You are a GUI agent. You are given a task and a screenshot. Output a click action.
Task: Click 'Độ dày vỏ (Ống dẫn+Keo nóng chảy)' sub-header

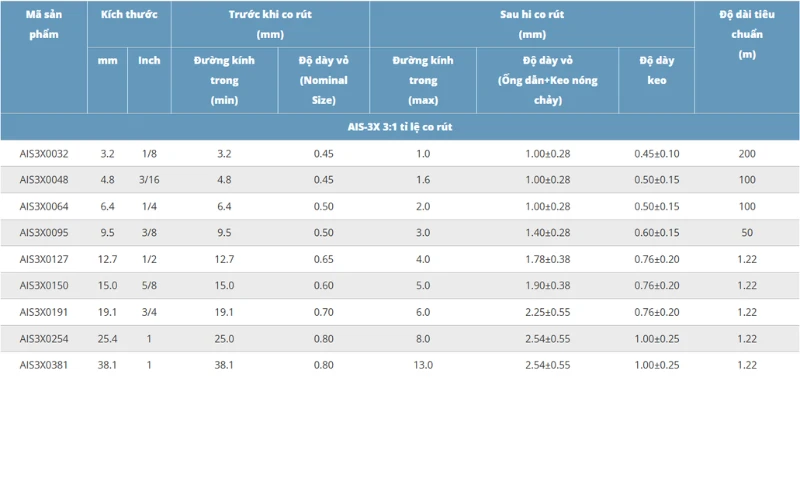[547, 80]
